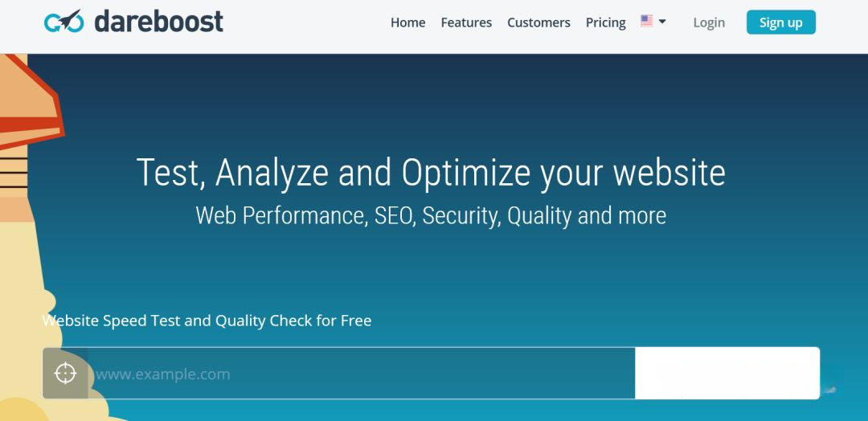Click the US flag language icon
Viewport: 868px width, 421px height.
click(646, 22)
